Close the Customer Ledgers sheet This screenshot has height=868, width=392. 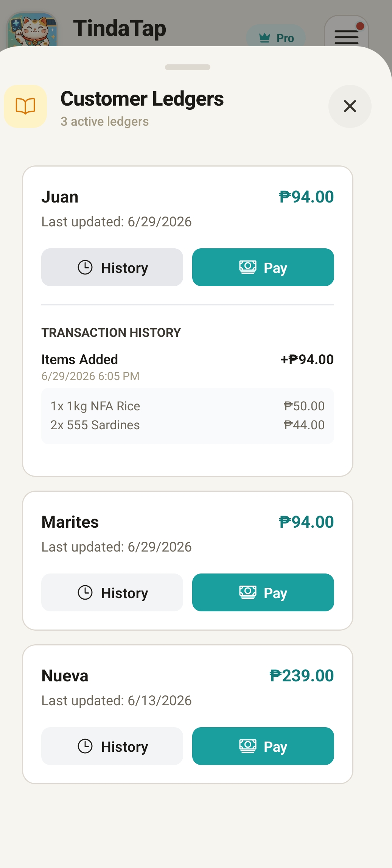[x=350, y=106]
